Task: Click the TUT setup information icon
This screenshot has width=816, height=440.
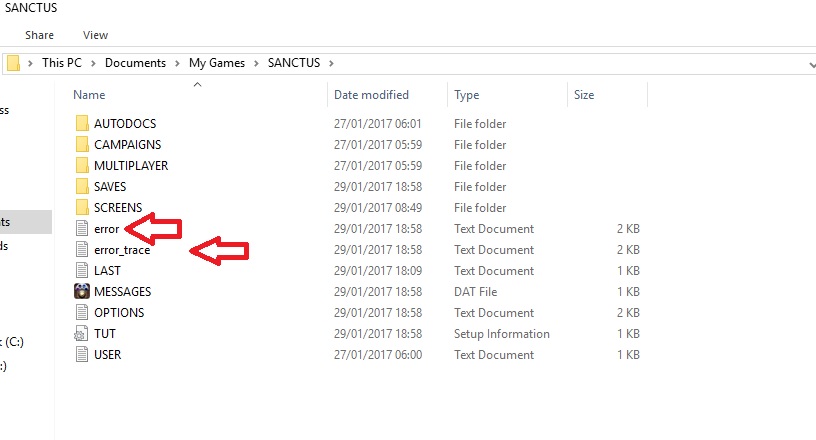Action: coord(82,334)
